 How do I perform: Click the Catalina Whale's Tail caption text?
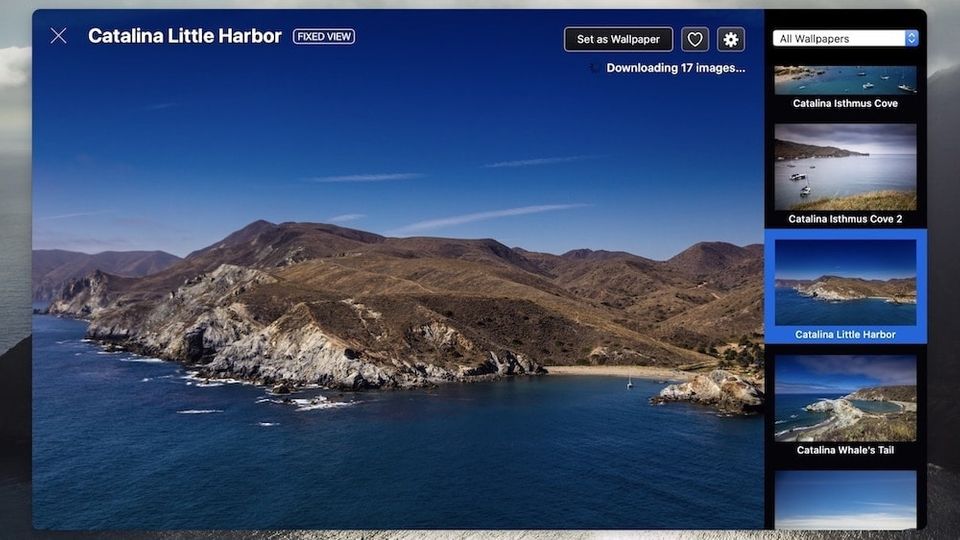[x=845, y=450]
